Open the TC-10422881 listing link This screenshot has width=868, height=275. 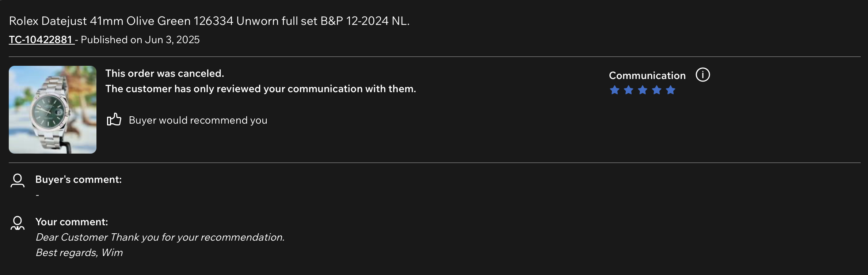pos(41,40)
